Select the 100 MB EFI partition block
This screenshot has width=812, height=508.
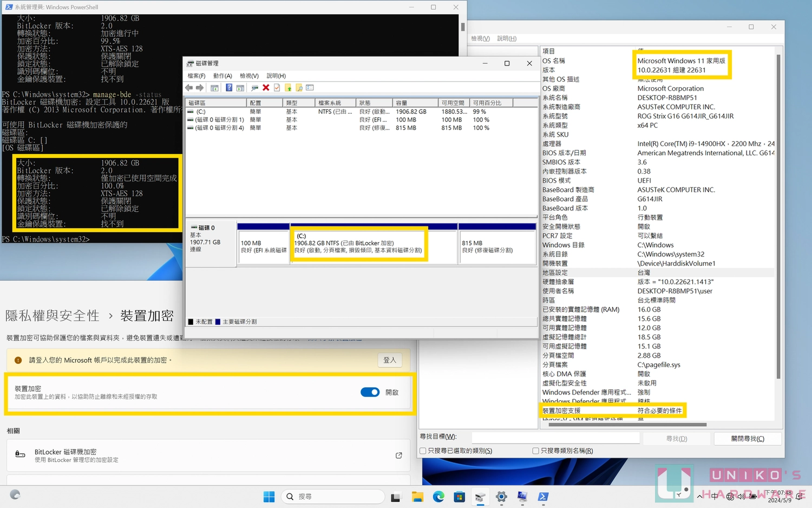click(x=264, y=244)
